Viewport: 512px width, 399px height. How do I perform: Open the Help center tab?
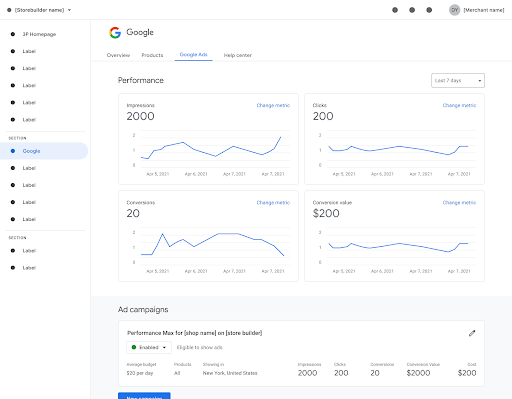point(238,55)
